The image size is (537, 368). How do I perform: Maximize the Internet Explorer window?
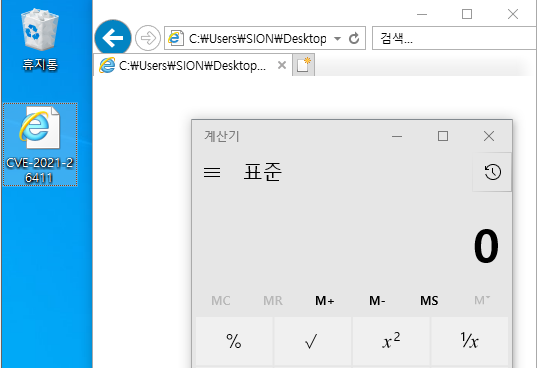467,14
